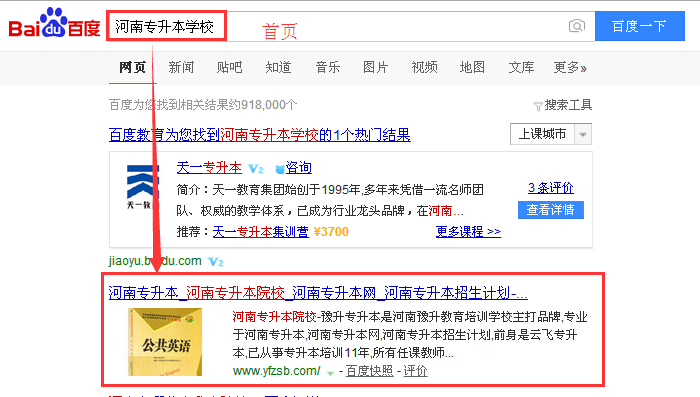Open 搜索工具 filter options
Screen dimensions: 700x397
coord(568,105)
